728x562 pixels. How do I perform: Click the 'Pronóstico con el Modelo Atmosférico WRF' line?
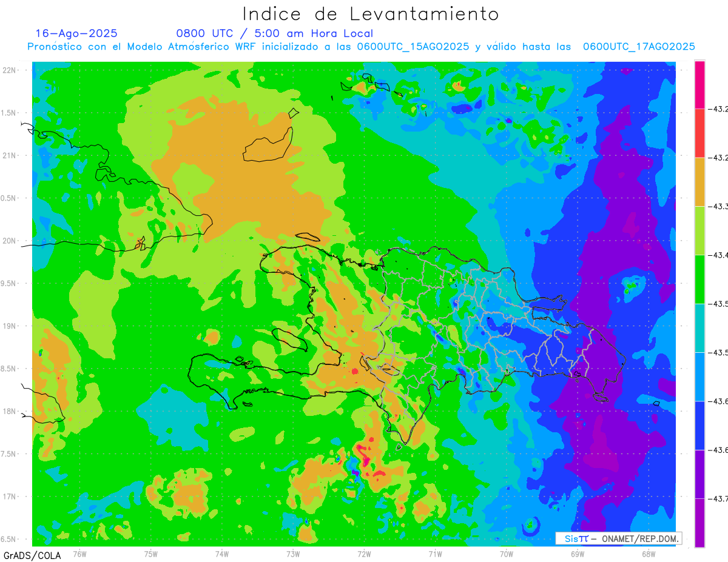[361, 47]
